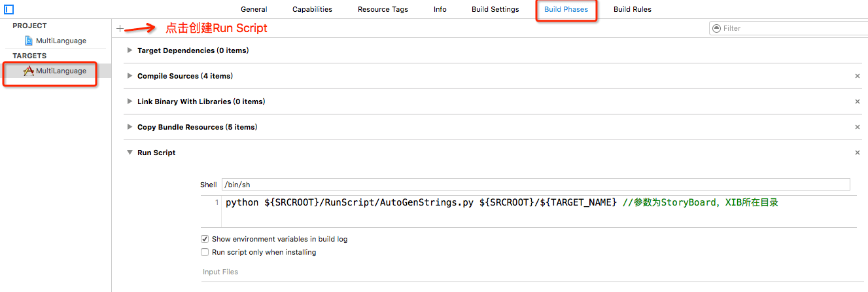Remove the Compile Sources phase

tap(858, 76)
